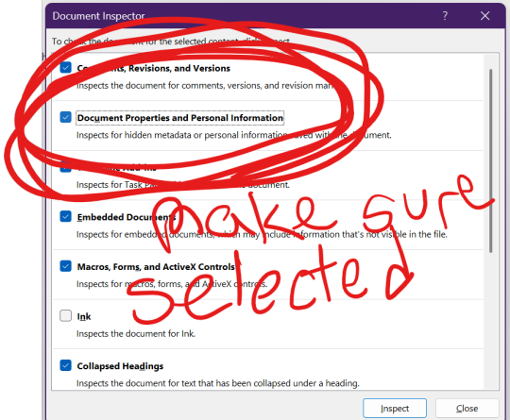This screenshot has height=420, width=510.
Task: Click the vertical scrollbar thumb in list
Action: coord(490,160)
